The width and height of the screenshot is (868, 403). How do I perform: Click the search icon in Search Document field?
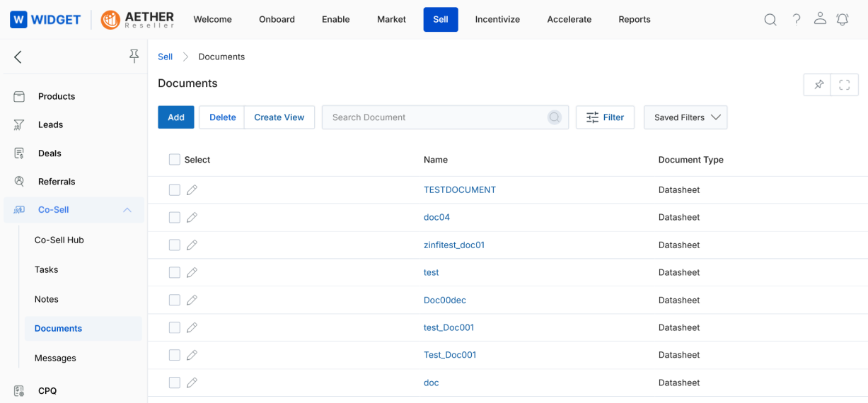pos(555,117)
